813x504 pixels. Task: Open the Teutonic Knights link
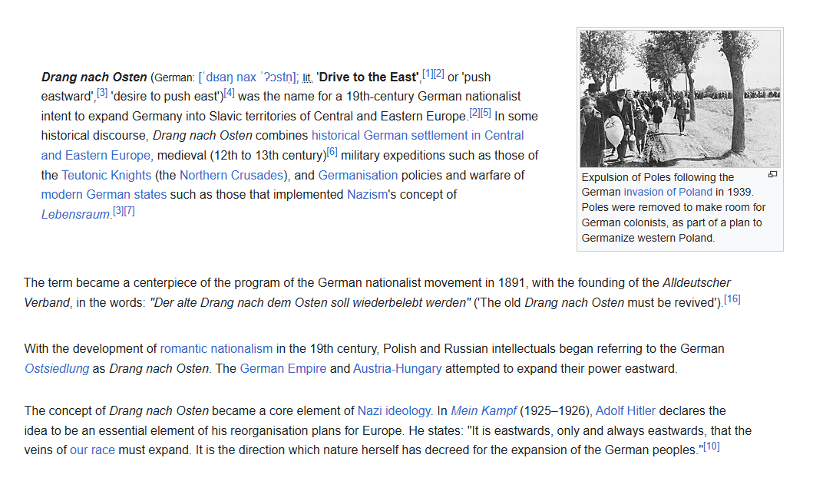tap(106, 176)
